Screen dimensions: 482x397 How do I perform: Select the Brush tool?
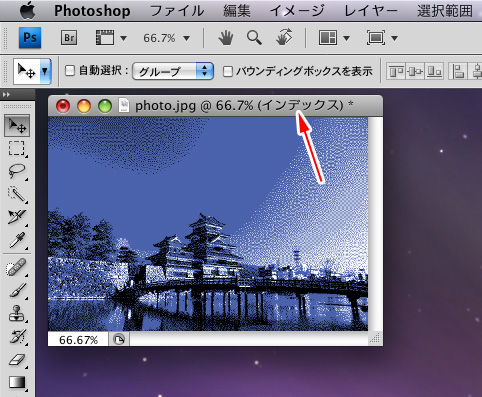coord(17,290)
